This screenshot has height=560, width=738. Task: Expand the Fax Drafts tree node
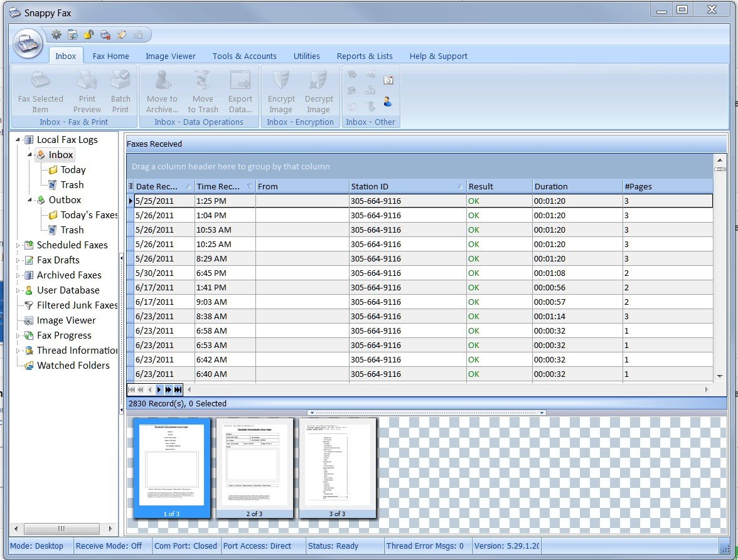coord(18,260)
